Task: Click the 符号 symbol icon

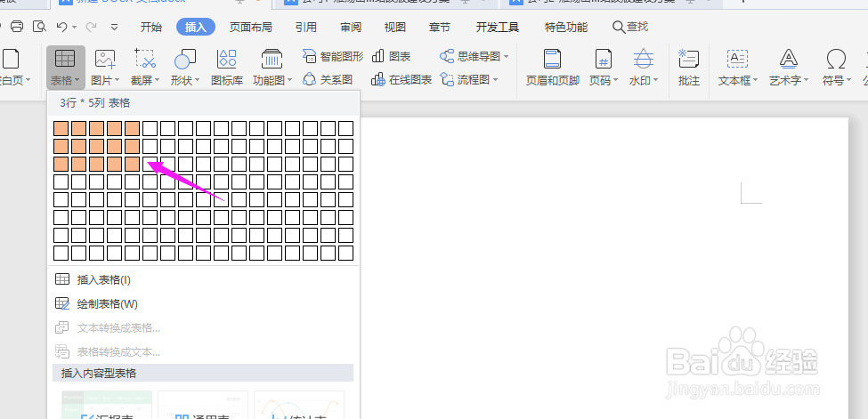Action: [x=836, y=58]
